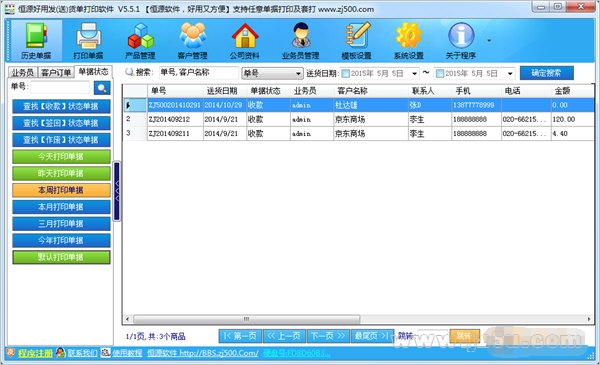Click scrollbar left arrow

point(127,319)
